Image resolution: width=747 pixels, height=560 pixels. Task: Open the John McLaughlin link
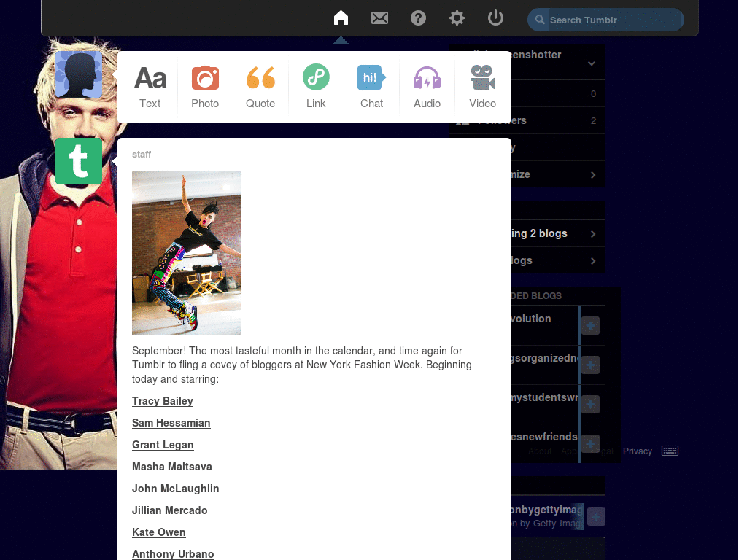176,489
